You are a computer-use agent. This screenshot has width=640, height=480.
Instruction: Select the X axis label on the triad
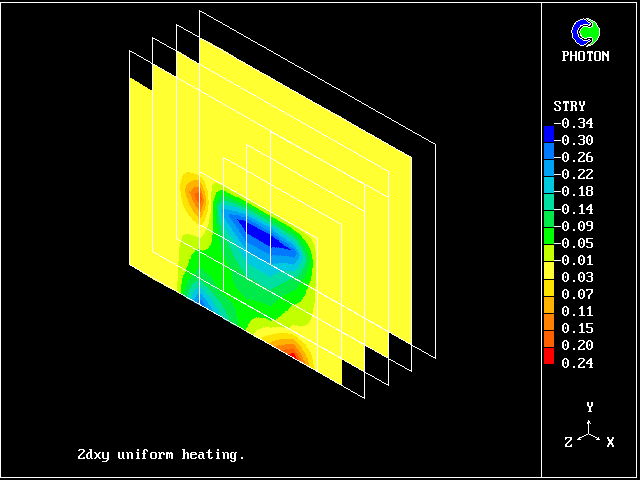[x=610, y=441]
